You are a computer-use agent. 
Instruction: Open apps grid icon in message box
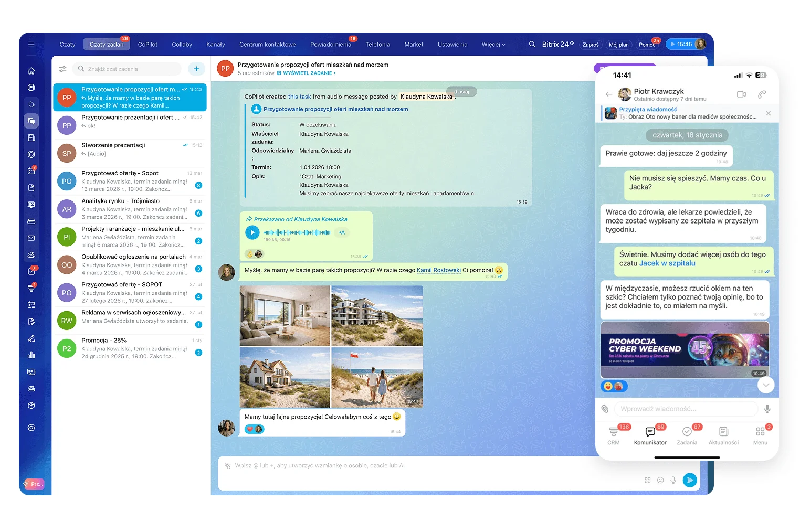coord(648,480)
